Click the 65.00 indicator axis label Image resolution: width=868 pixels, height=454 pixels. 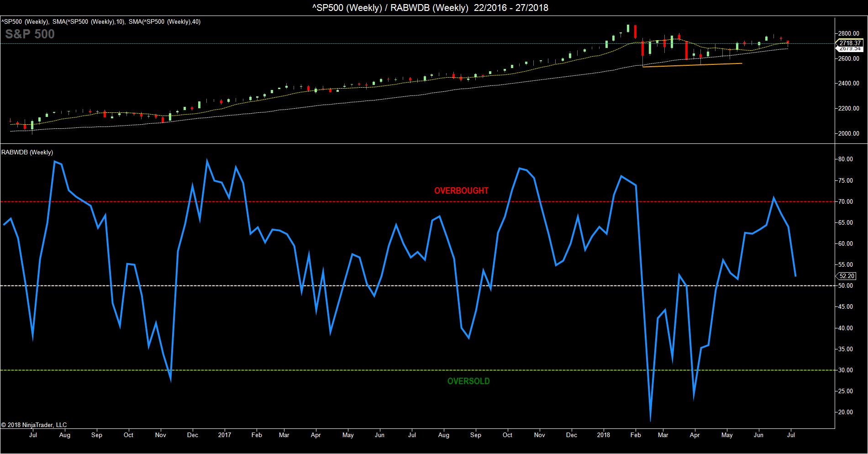pyautogui.click(x=846, y=222)
